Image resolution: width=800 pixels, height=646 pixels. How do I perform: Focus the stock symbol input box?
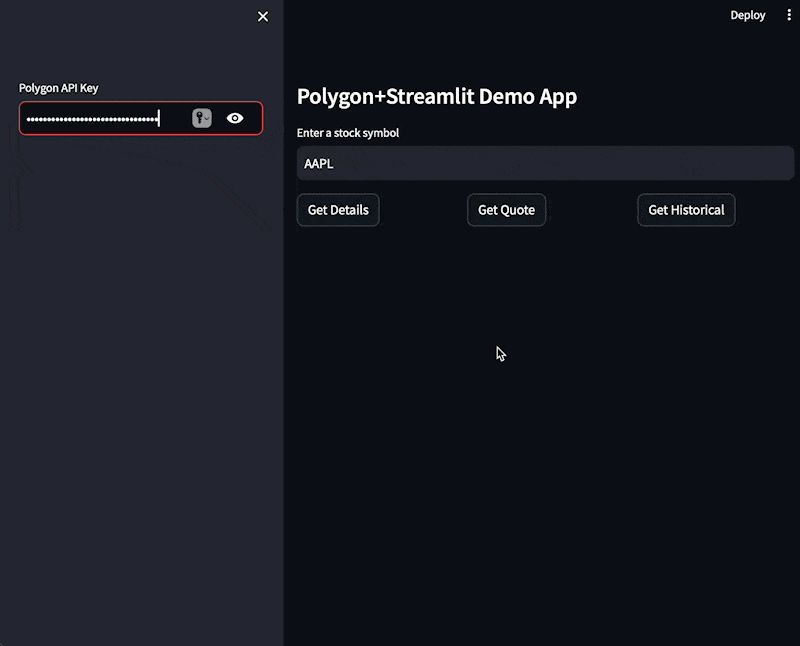pos(545,163)
